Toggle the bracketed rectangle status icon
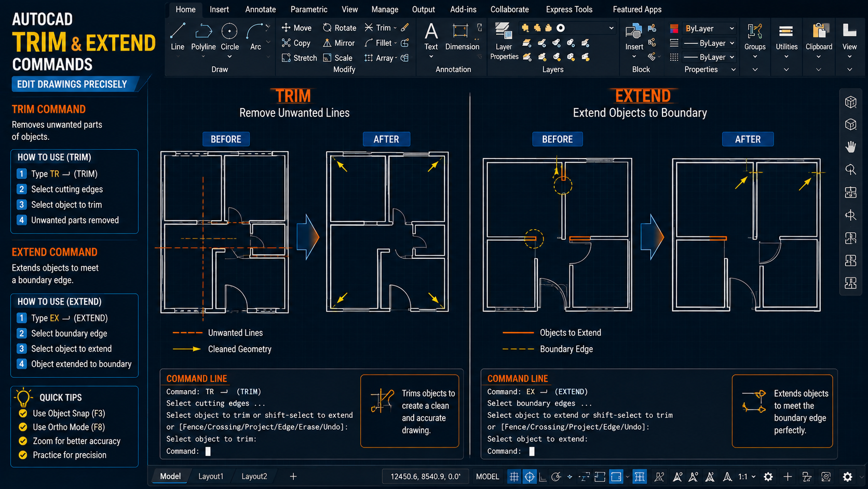 [600, 477]
